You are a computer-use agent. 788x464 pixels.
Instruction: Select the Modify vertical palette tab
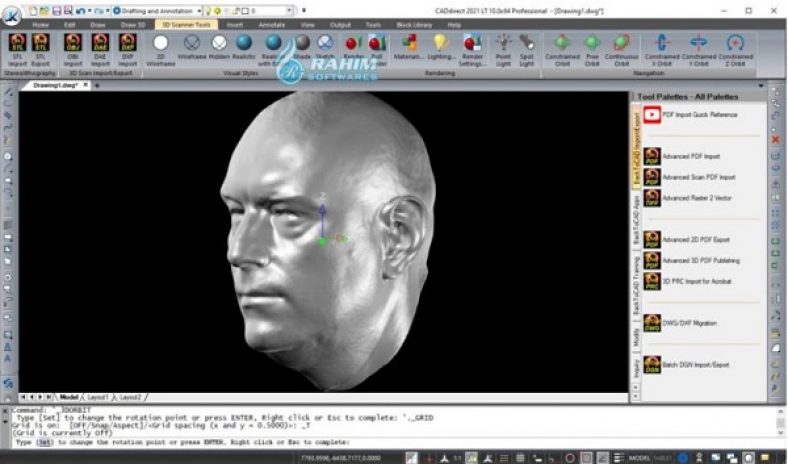(636, 337)
